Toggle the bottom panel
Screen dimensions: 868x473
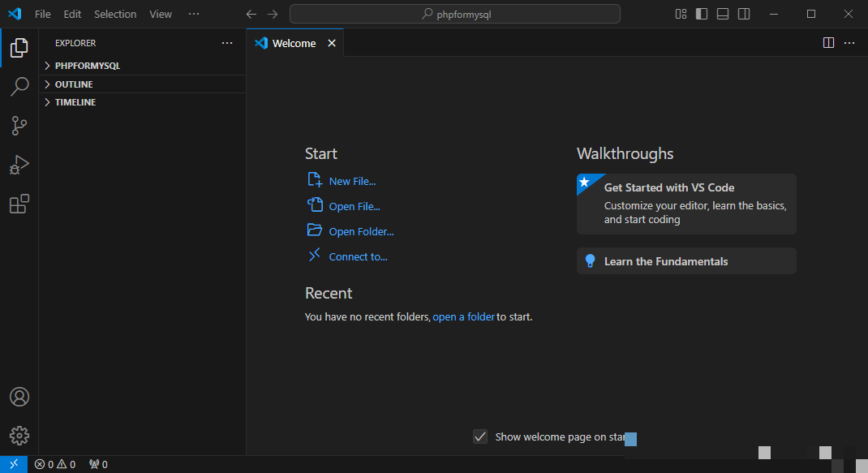tap(723, 14)
